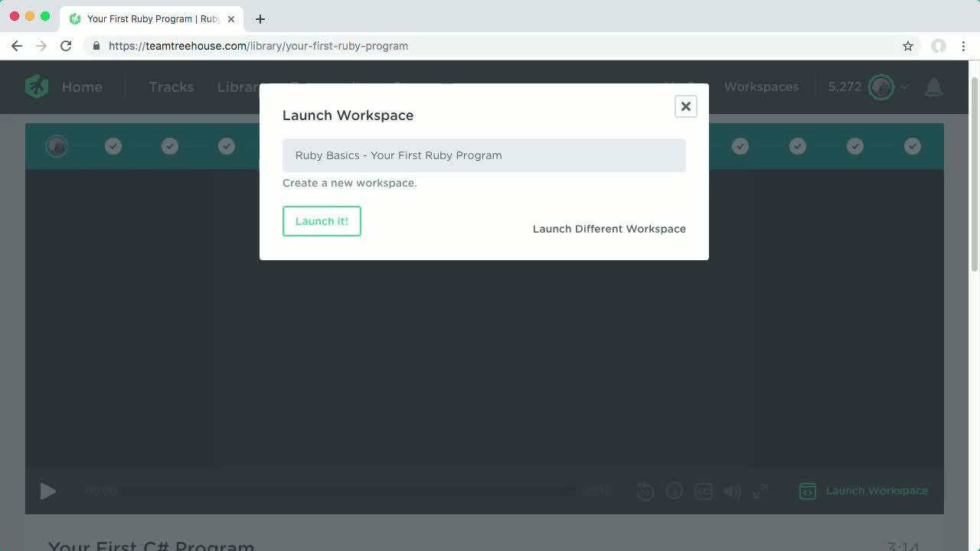980x551 pixels.
Task: Rewind the video 10 seconds
Action: click(x=645, y=491)
